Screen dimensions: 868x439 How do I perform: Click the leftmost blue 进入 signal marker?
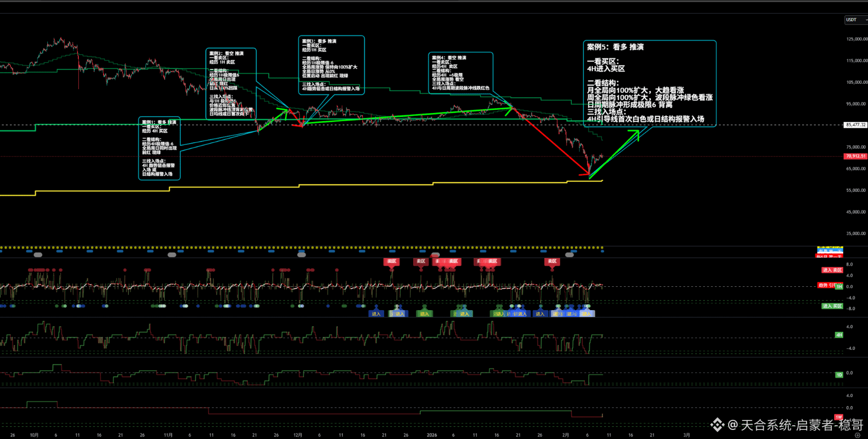click(x=376, y=314)
